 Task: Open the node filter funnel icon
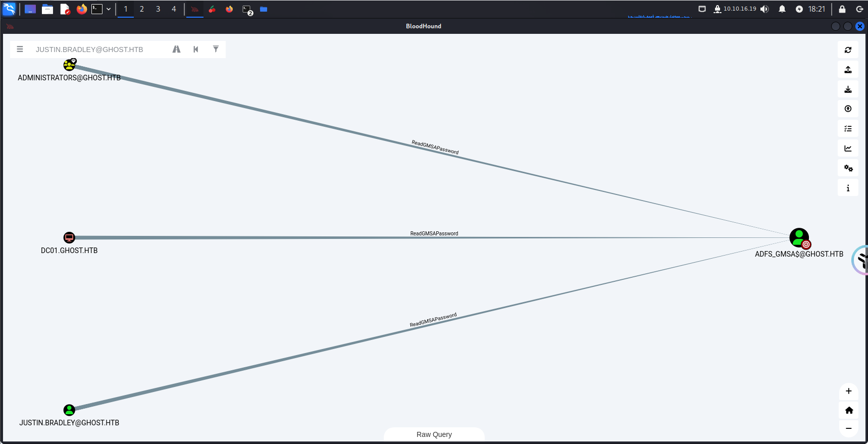pyautogui.click(x=216, y=49)
